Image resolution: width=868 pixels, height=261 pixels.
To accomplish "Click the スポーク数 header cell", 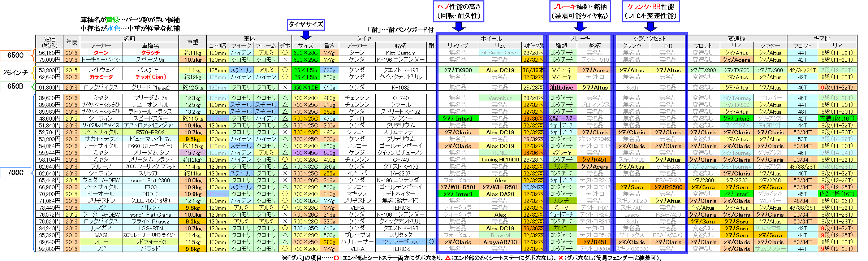I will [533, 45].
